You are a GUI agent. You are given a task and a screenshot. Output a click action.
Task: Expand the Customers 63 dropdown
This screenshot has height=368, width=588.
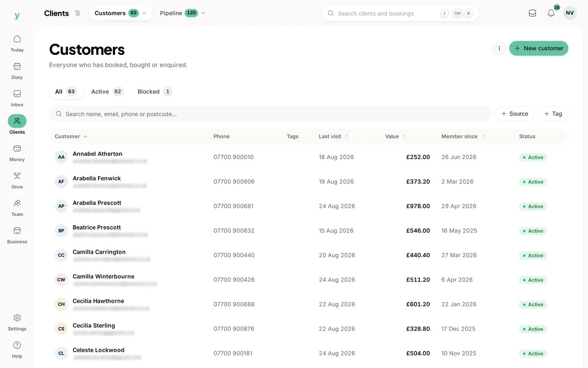121,13
